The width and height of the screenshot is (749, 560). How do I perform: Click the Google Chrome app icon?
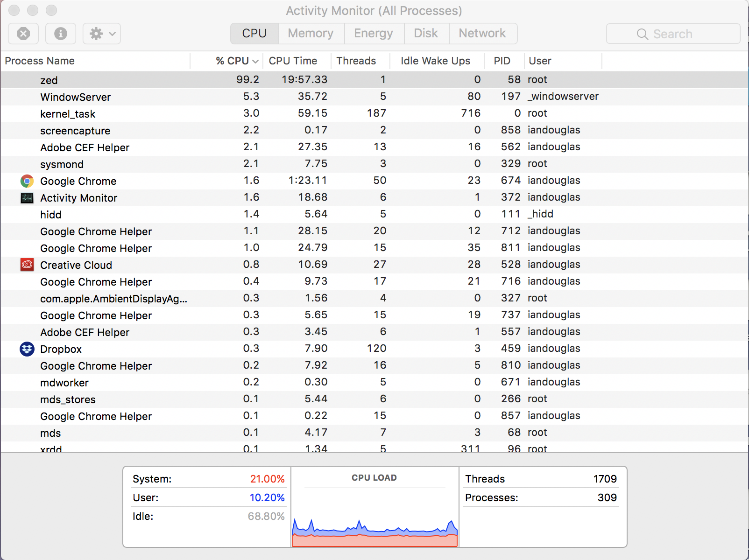[x=27, y=181]
